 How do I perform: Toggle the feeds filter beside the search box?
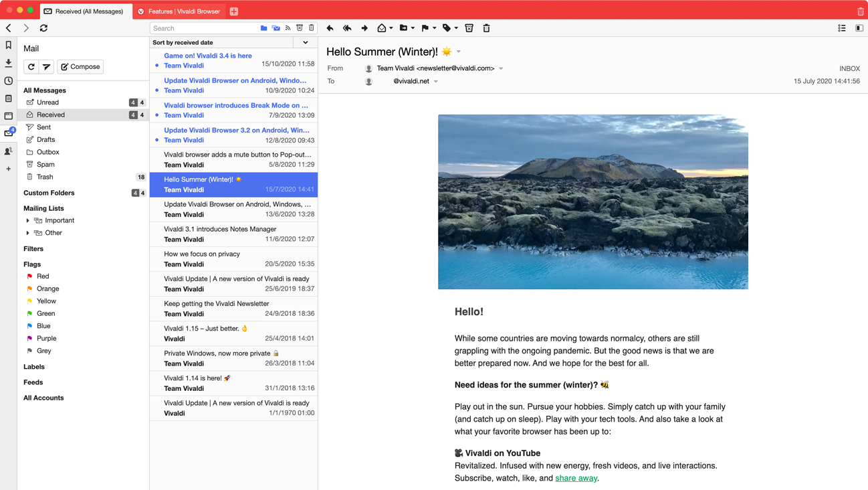(x=288, y=27)
